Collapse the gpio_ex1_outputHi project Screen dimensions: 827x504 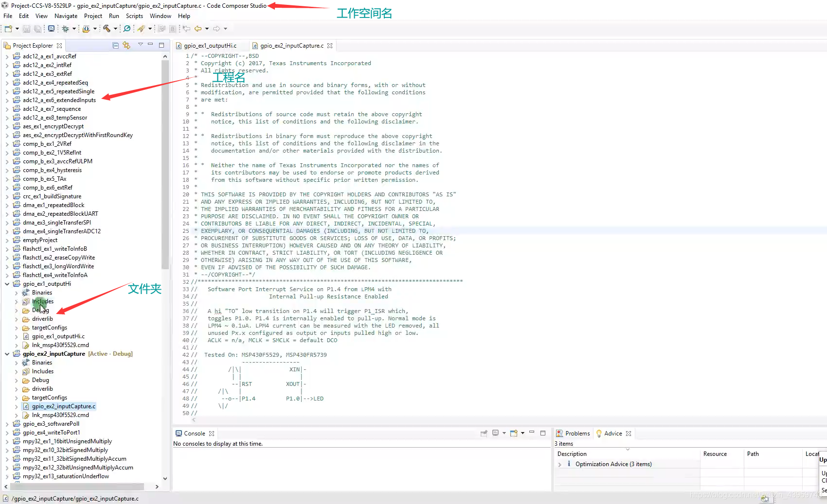click(x=7, y=284)
